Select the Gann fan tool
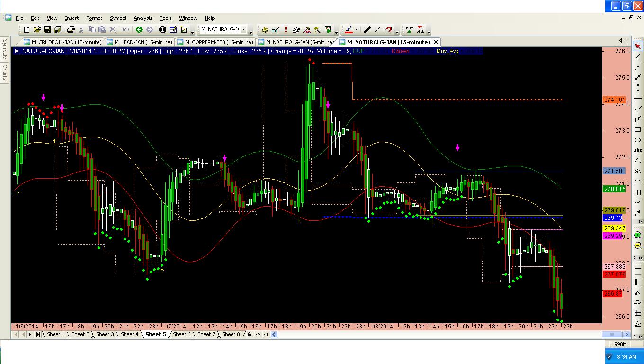The image size is (644, 364). pyautogui.click(x=638, y=323)
